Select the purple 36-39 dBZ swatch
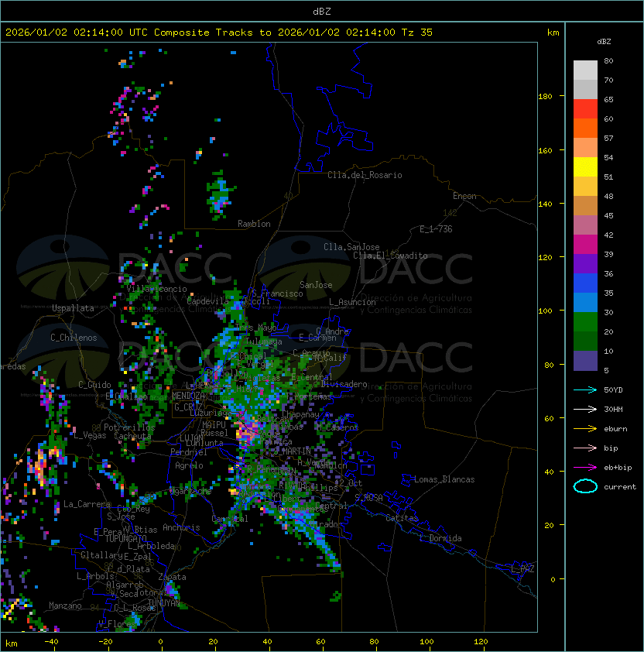Image resolution: width=644 pixels, height=652 pixels. (585, 263)
